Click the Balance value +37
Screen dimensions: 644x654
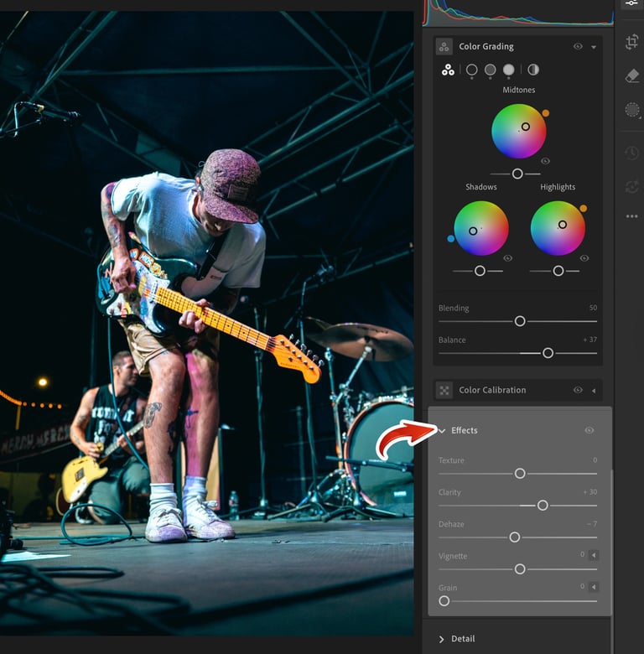click(589, 340)
